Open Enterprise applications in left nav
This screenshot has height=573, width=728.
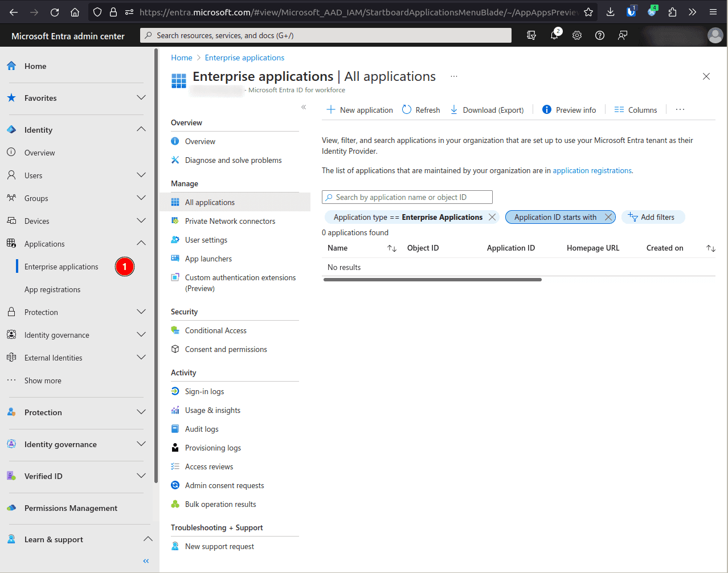[x=62, y=267]
